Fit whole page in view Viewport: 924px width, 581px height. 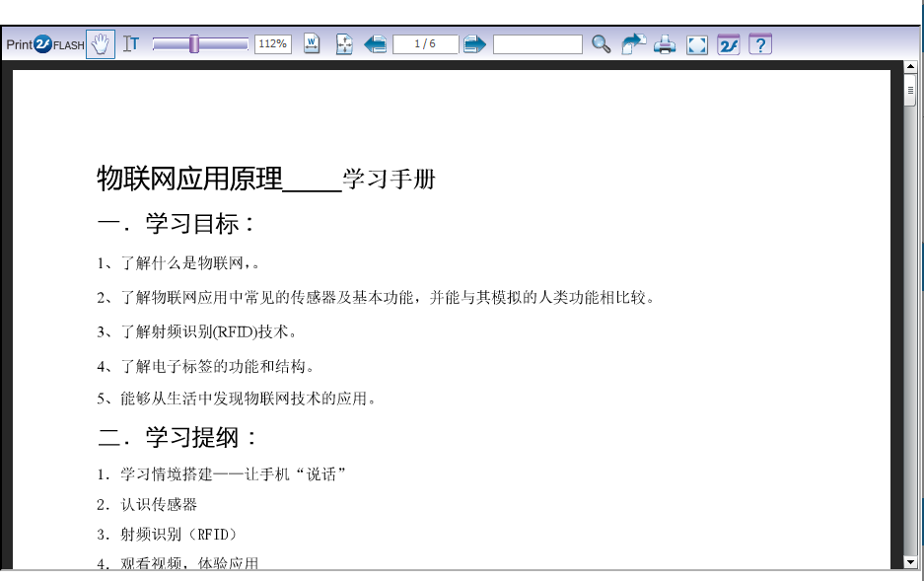[344, 44]
